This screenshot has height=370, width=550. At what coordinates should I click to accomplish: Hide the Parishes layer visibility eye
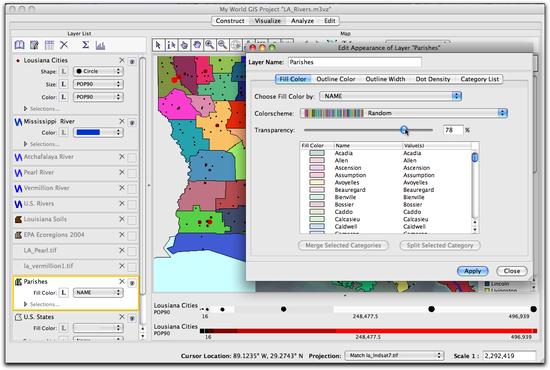tap(132, 283)
